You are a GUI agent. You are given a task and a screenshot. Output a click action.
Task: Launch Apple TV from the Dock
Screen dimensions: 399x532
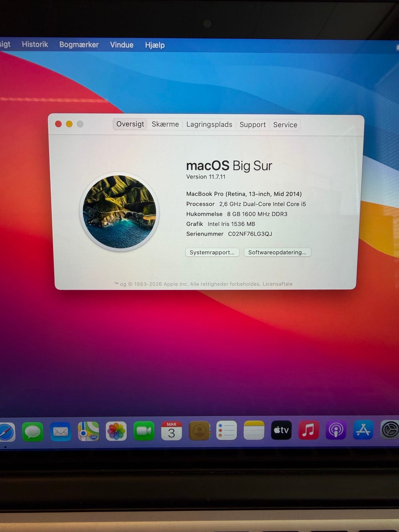(x=281, y=430)
